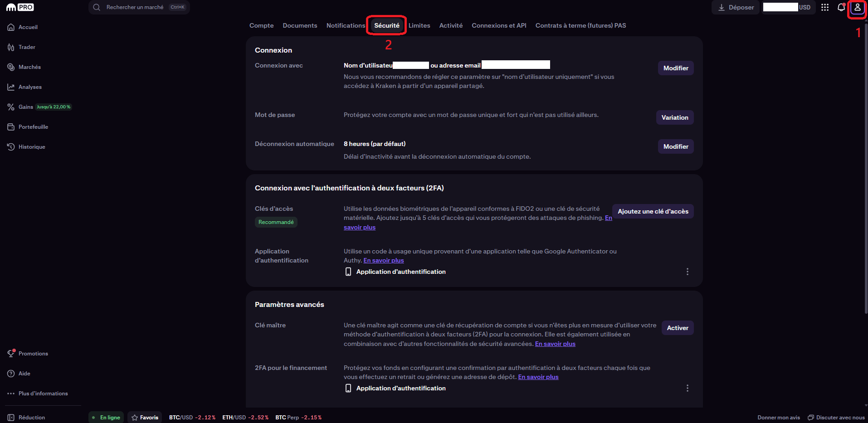The image size is (868, 423).
Task: Open the notifications bell
Action: [841, 7]
